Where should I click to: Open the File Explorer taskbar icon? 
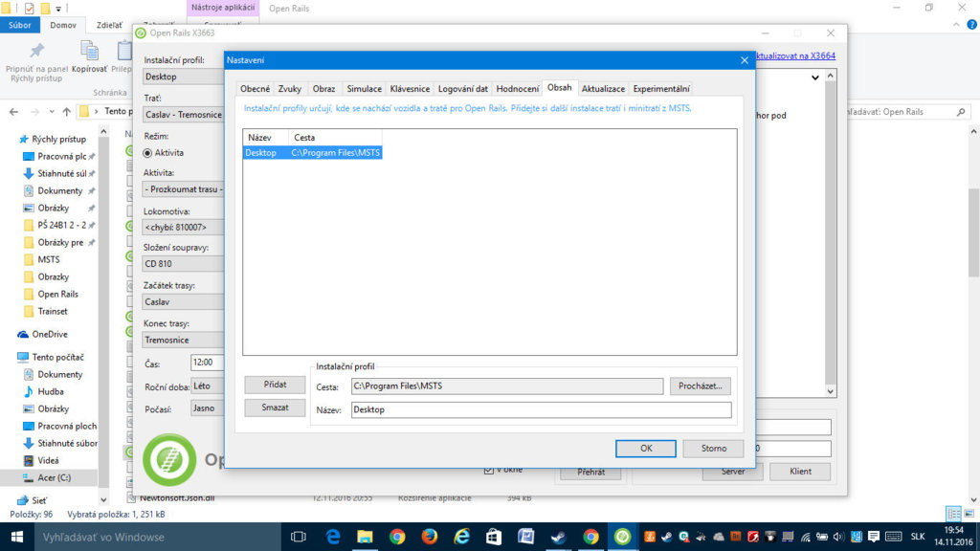pos(365,537)
